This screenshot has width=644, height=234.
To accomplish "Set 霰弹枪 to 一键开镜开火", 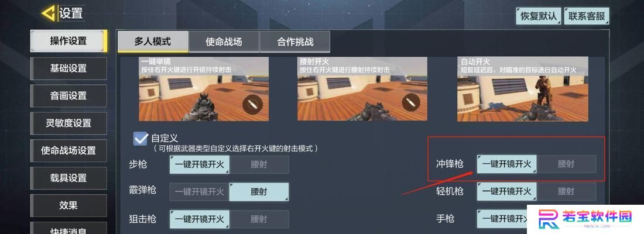I will tap(200, 192).
